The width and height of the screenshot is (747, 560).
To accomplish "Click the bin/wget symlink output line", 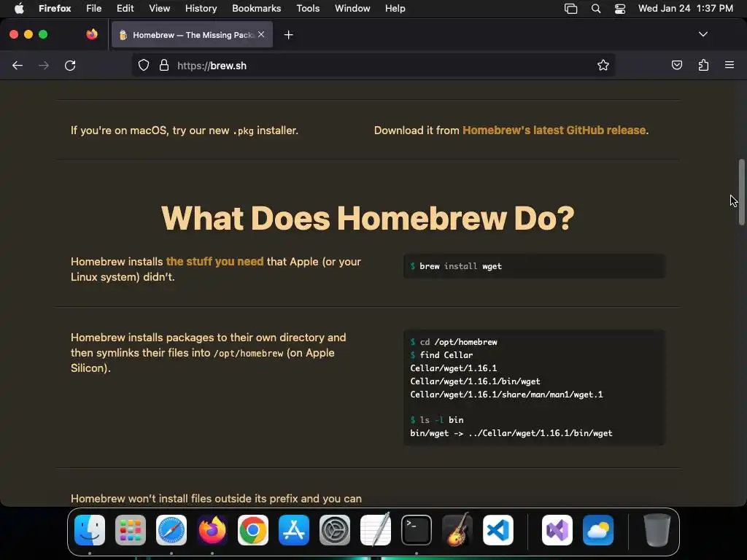I will pos(511,433).
